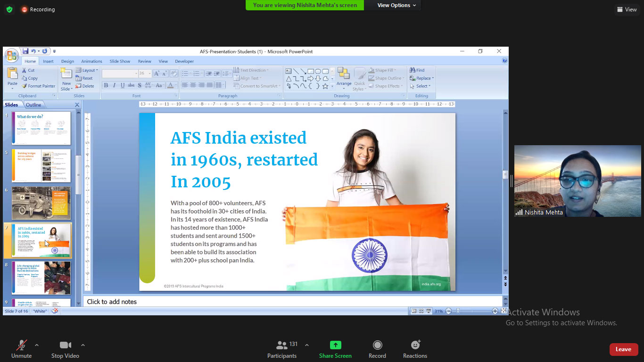644x362 pixels.
Task: Open the Replace dropdown
Action: click(x=421, y=78)
